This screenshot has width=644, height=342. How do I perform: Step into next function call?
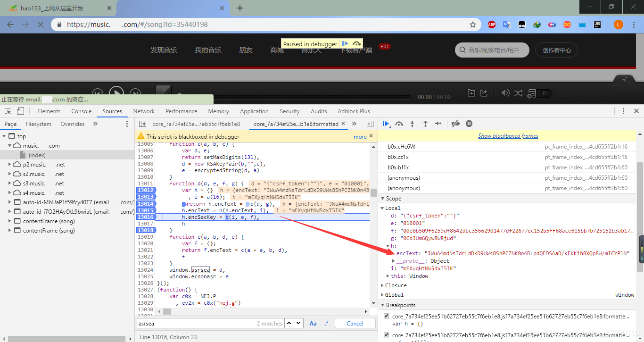coord(412,124)
